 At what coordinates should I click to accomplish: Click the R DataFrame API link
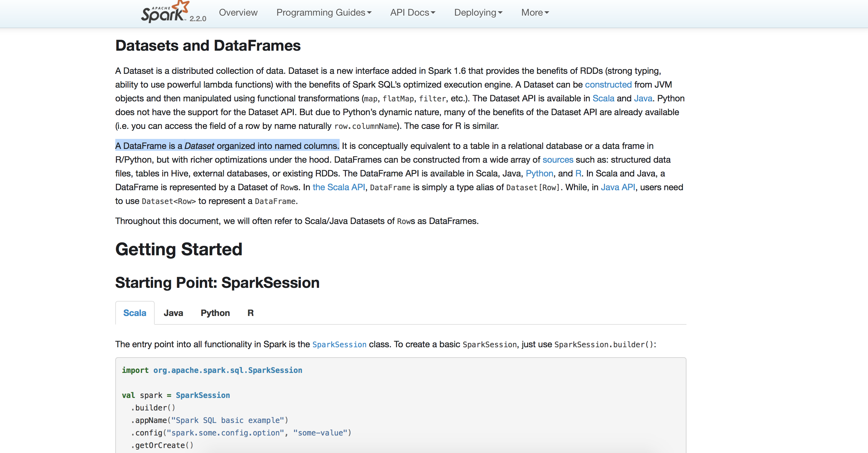coord(578,174)
